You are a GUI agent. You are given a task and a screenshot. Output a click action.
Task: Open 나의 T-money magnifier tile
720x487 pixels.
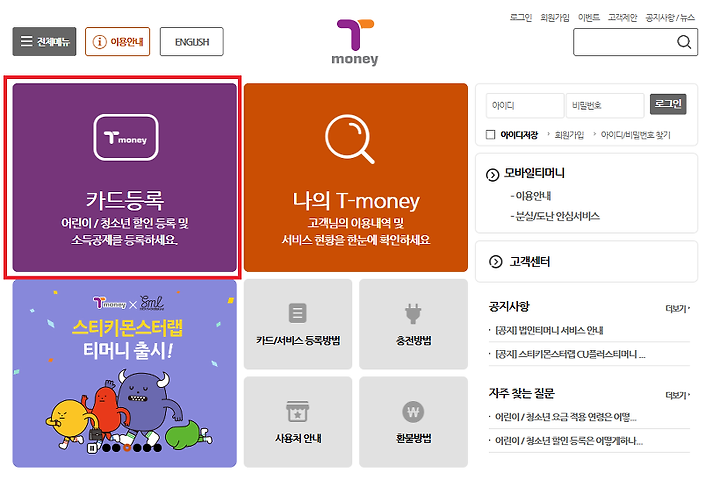tap(356, 177)
